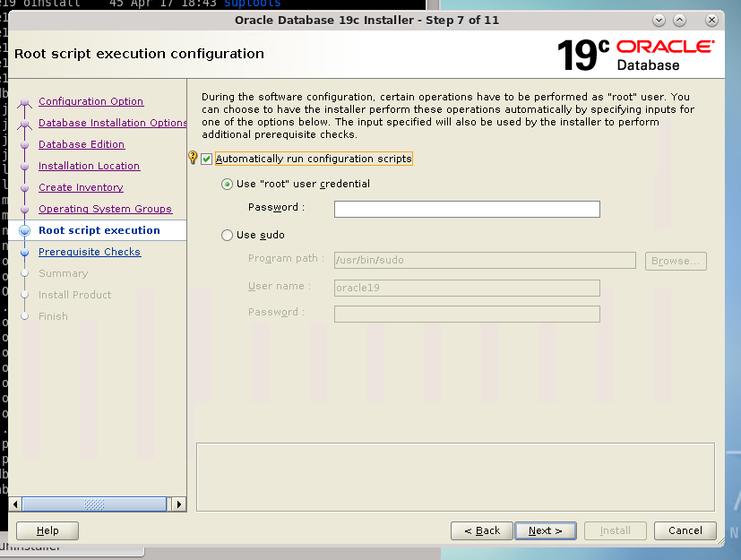
Task: Uncheck Automatically run configuration scripts
Action: click(206, 159)
